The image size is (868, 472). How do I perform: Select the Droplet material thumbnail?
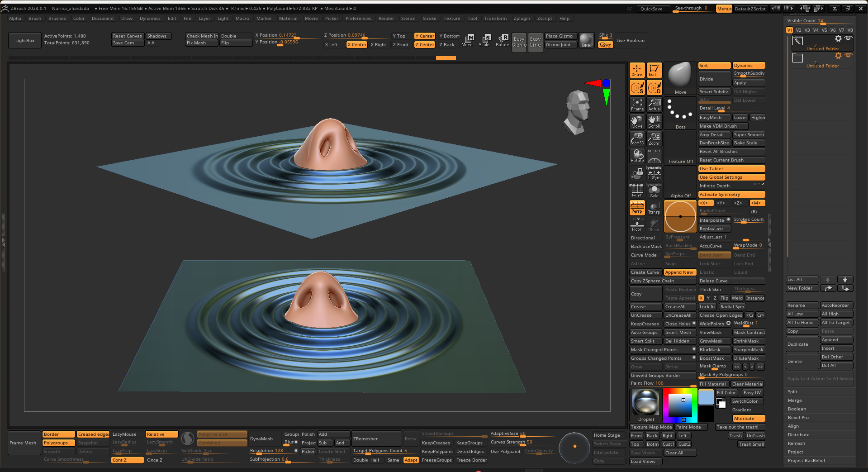[646, 402]
